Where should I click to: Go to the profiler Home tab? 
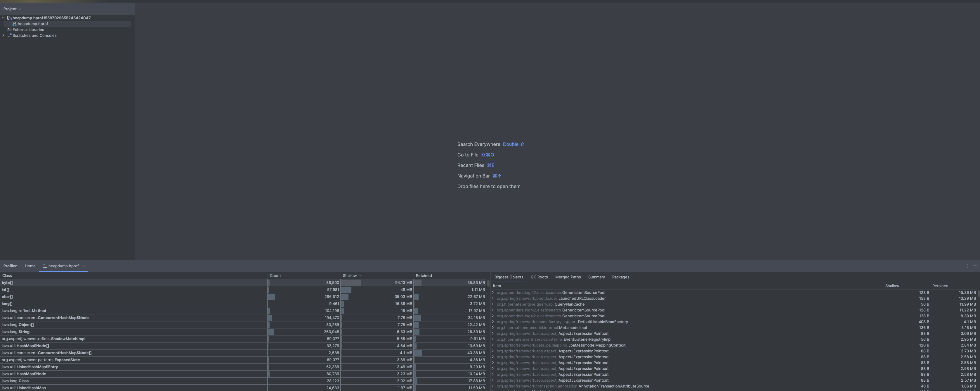[30, 266]
